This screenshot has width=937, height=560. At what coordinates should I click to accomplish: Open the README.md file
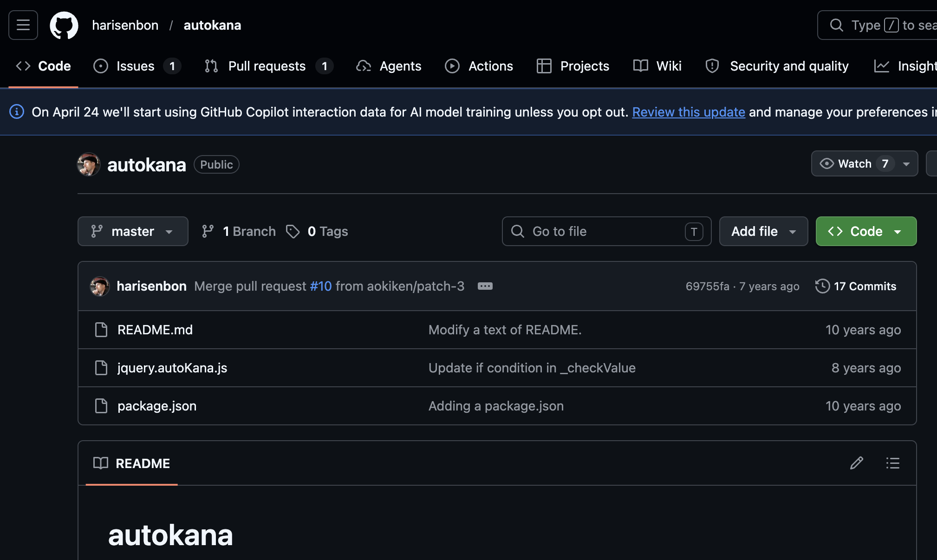coord(155,330)
